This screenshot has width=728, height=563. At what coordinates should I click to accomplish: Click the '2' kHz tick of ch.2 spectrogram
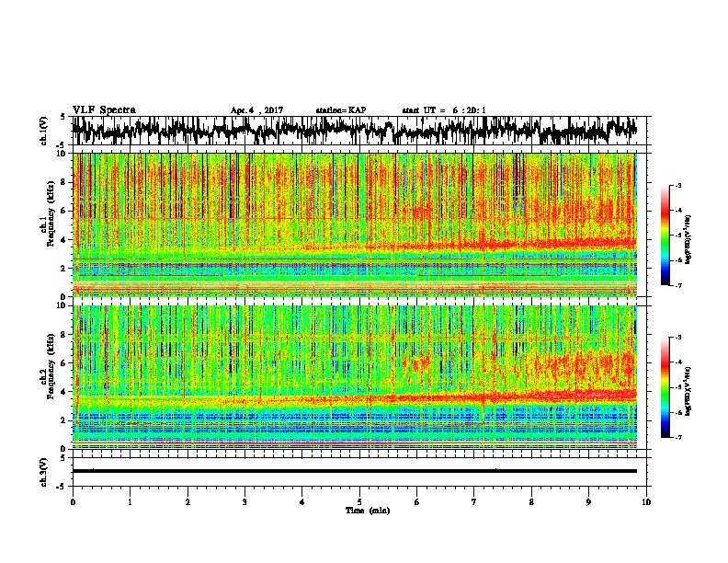(65, 420)
